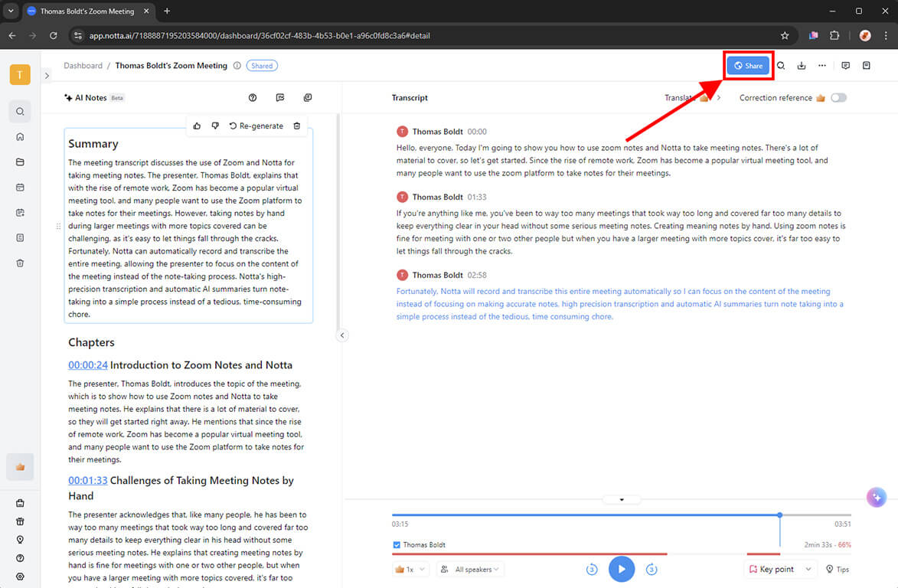The height and width of the screenshot is (588, 898).
Task: Thumbs down the summary
Action: coord(215,126)
